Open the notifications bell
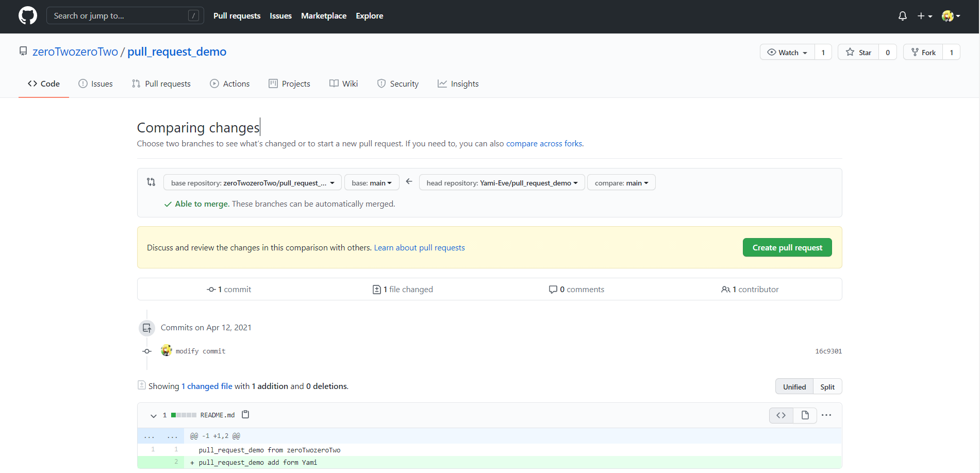The width and height of the screenshot is (980, 473). click(x=902, y=16)
